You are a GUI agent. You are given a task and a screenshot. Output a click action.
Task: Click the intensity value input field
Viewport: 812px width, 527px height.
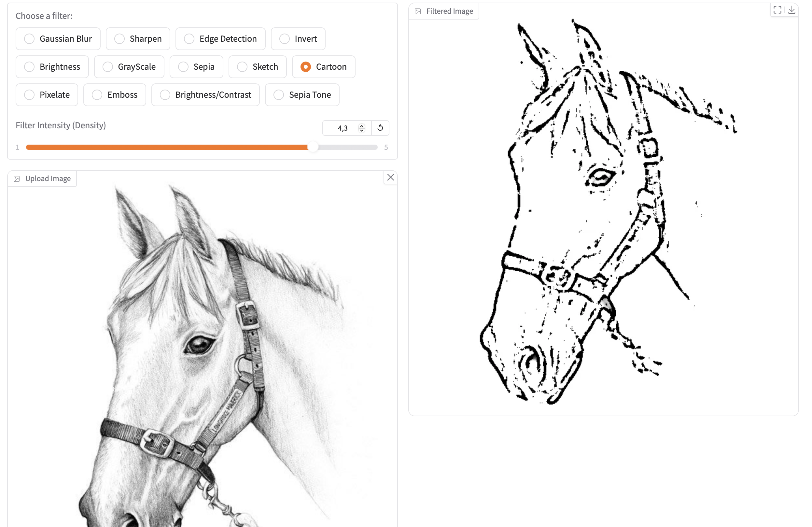click(x=343, y=128)
